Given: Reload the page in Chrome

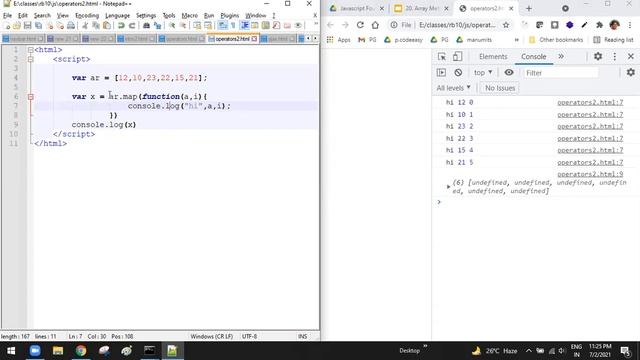Looking at the screenshot, I should coord(360,25).
